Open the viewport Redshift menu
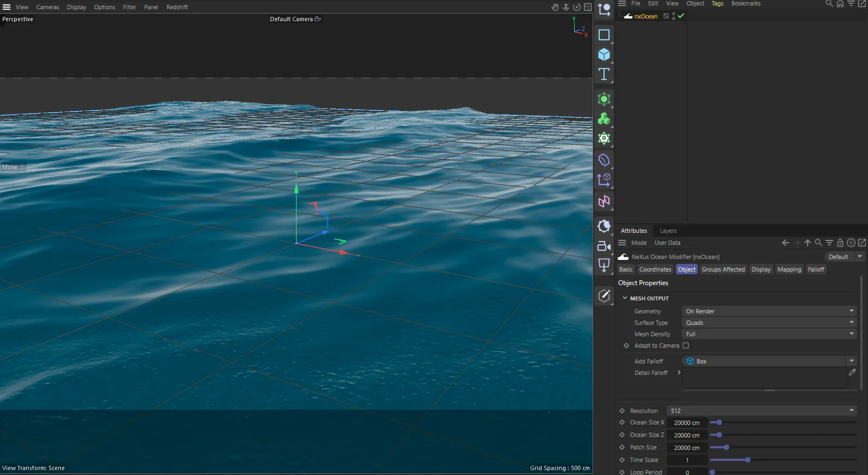The image size is (868, 475). (177, 7)
